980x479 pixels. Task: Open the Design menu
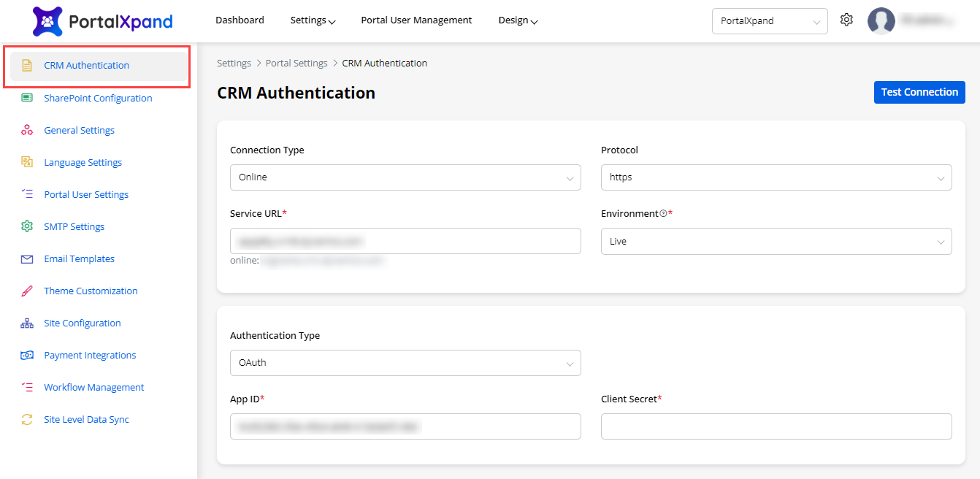coord(518,20)
